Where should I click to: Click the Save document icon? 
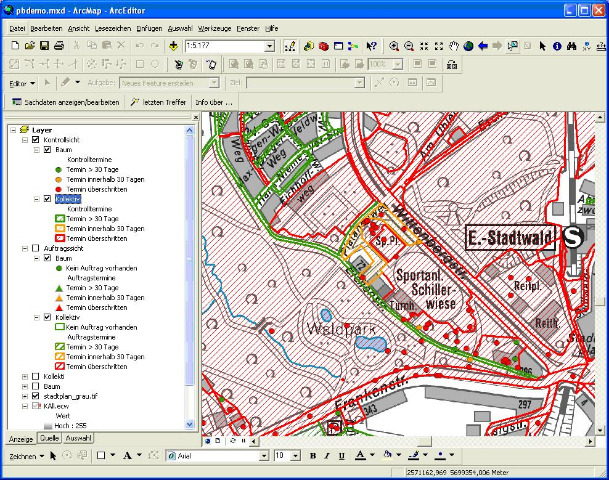click(x=44, y=46)
